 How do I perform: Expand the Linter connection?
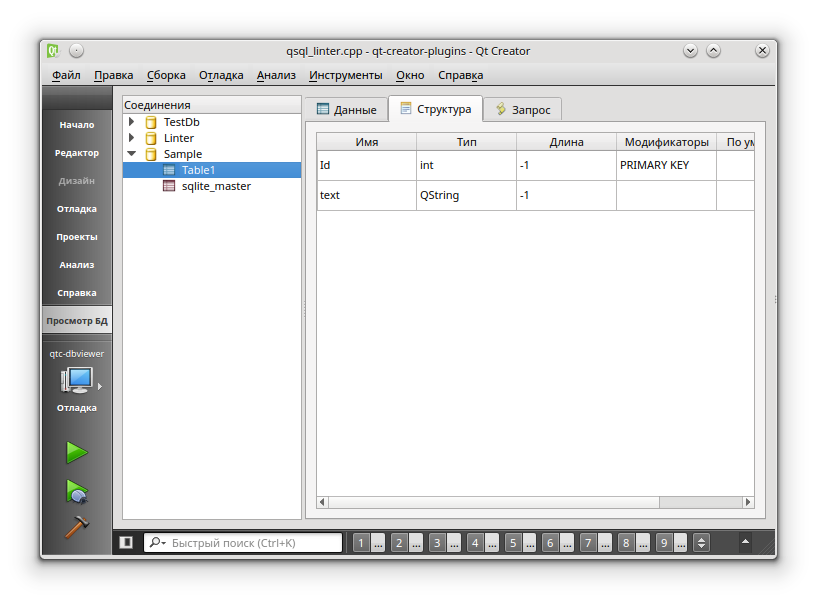[x=132, y=138]
